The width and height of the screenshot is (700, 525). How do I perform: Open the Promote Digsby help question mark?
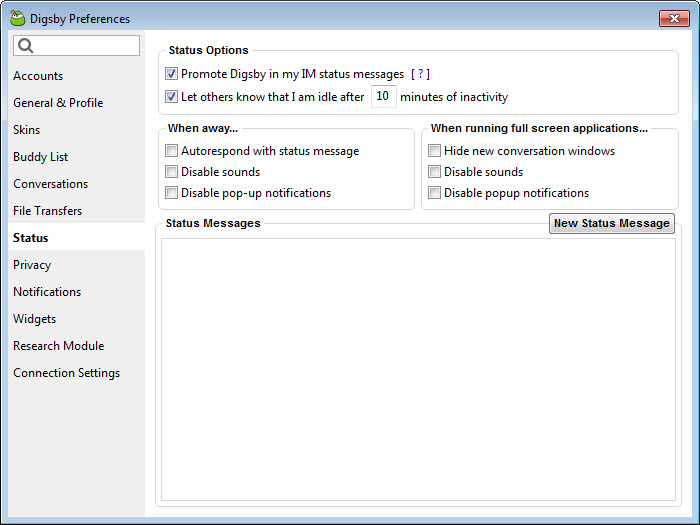(420, 74)
